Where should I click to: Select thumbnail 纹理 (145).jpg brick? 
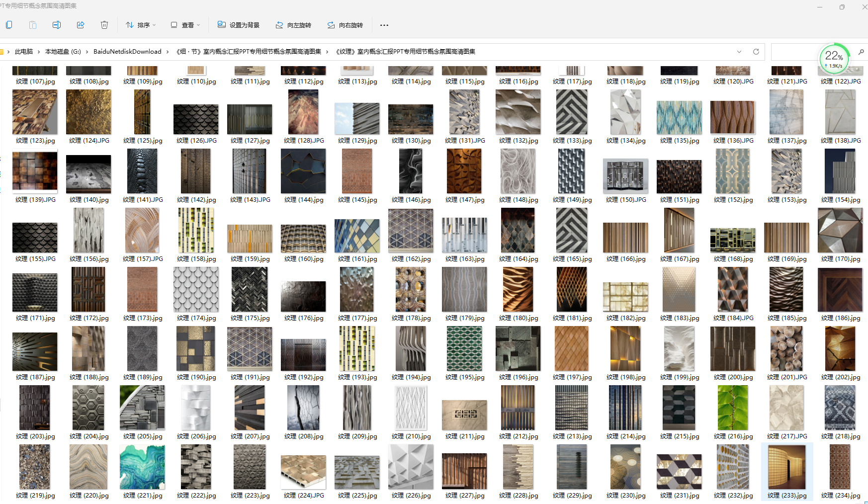(357, 171)
